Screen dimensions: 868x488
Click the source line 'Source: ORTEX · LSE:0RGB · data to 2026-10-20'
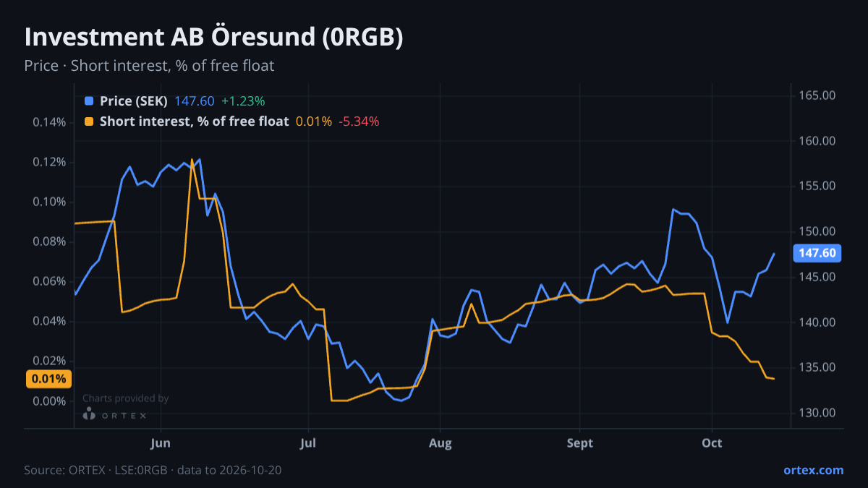tap(153, 470)
